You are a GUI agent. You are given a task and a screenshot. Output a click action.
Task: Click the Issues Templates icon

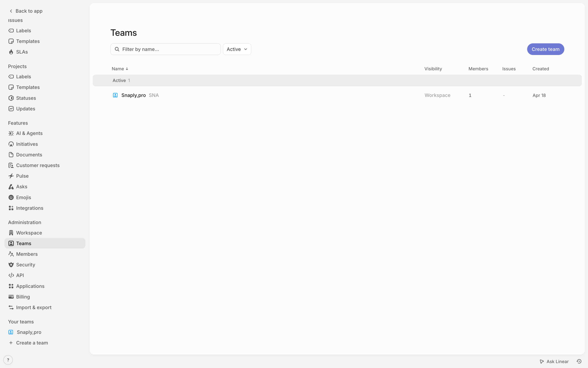point(11,41)
